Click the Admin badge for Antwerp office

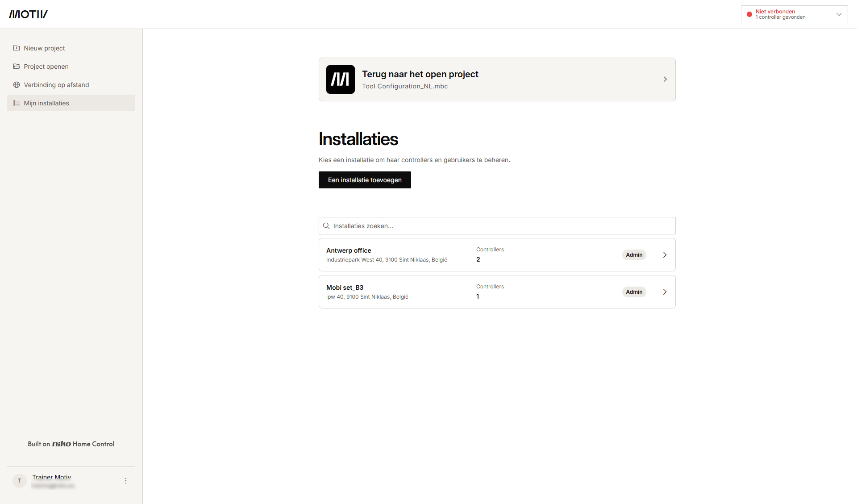[634, 255]
